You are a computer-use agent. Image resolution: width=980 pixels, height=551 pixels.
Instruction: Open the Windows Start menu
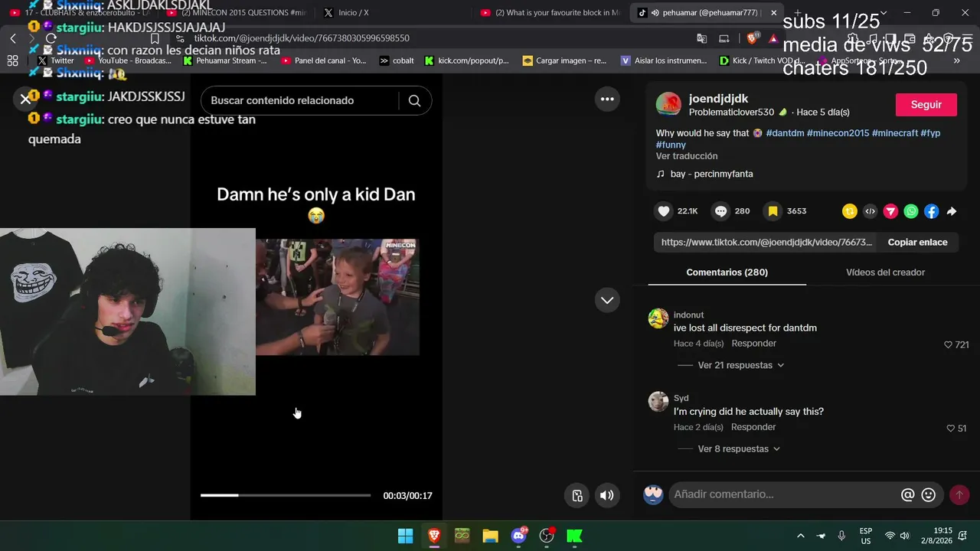click(406, 536)
